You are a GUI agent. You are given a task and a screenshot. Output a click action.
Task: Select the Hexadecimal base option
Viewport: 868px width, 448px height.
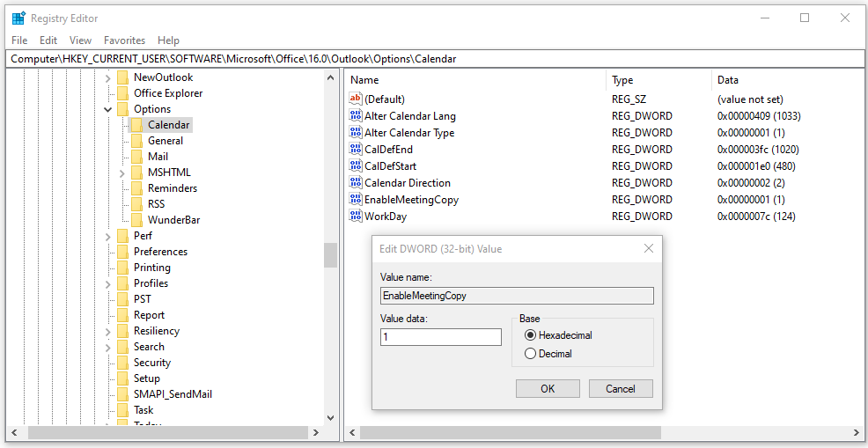tap(530, 335)
